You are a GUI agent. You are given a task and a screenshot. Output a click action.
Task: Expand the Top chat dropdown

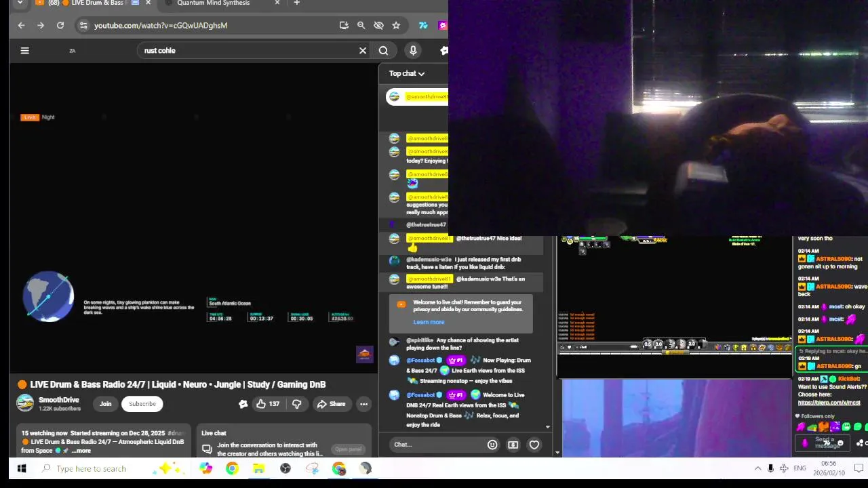(407, 73)
